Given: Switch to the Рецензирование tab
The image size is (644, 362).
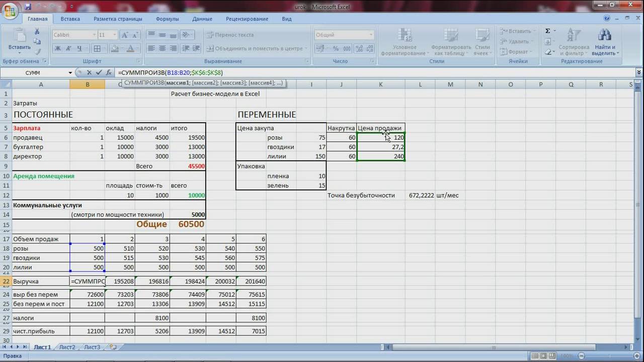Looking at the screenshot, I should tap(247, 19).
